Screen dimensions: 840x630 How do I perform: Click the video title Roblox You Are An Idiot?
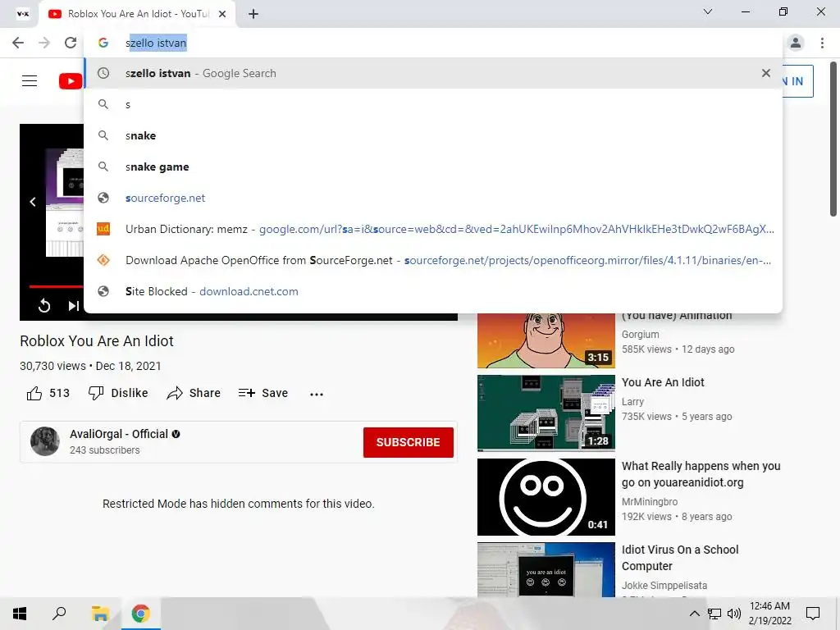tap(97, 341)
